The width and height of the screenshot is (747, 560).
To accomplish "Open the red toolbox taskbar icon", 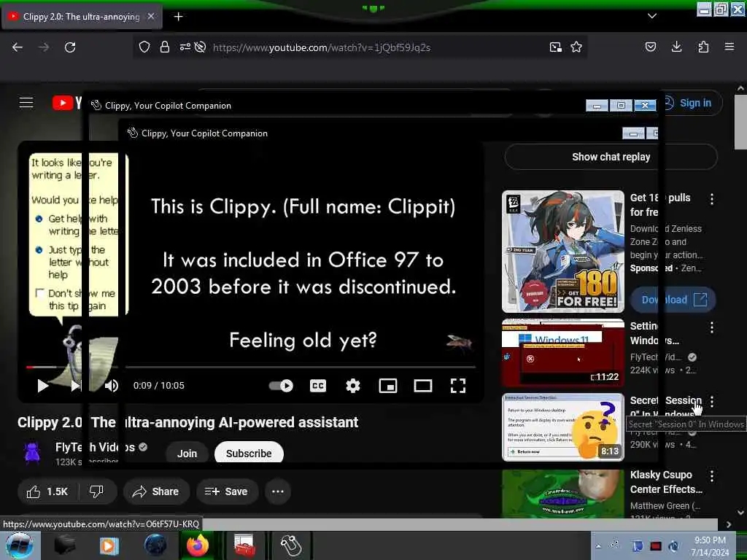I will [245, 545].
